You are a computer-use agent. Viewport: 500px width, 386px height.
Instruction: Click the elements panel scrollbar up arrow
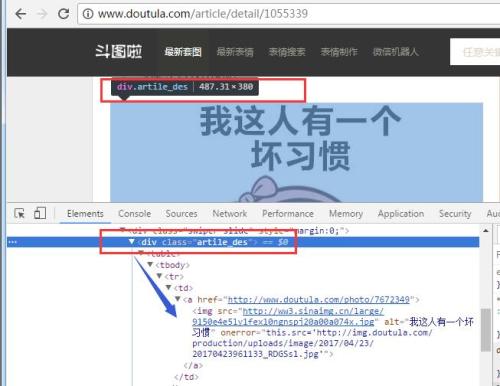tap(486, 230)
